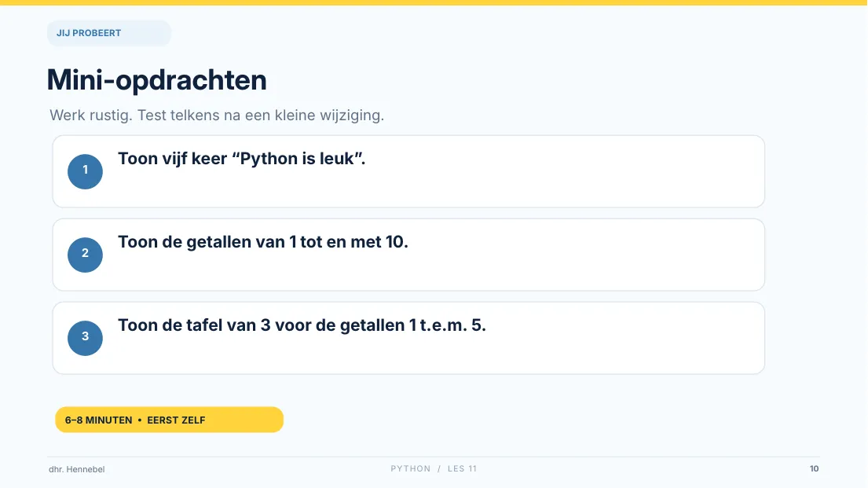Click the task about numbers 1 to 10
Image resolution: width=868 pixels, height=488 pixels.
(x=263, y=242)
